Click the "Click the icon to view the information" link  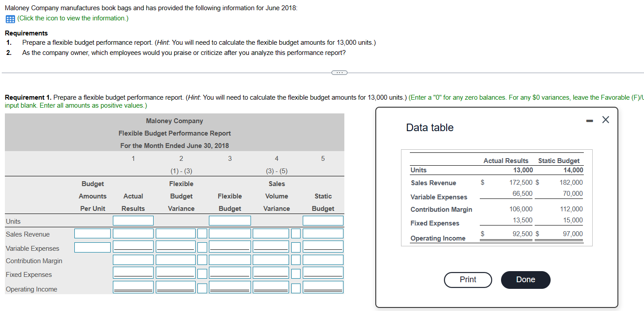(73, 18)
